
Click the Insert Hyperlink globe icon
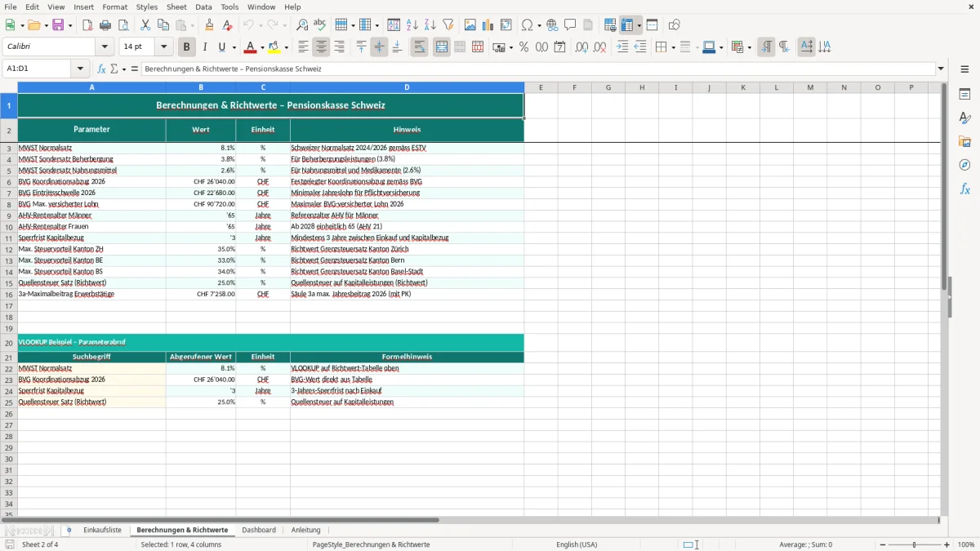pos(552,25)
